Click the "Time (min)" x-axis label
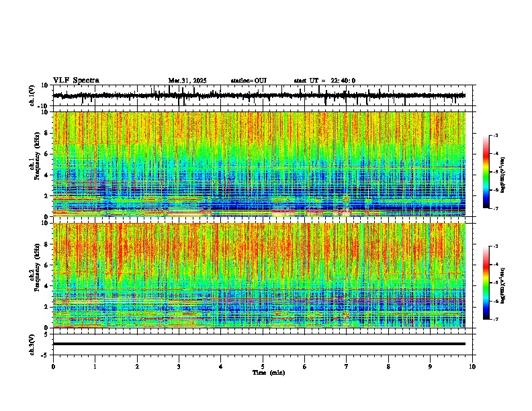 tap(269, 373)
